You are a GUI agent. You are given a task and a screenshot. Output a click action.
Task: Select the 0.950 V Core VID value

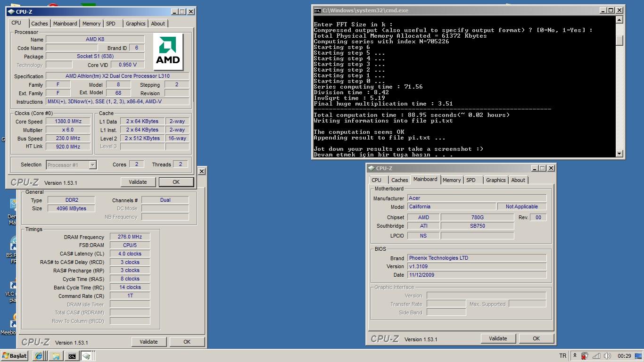point(128,65)
